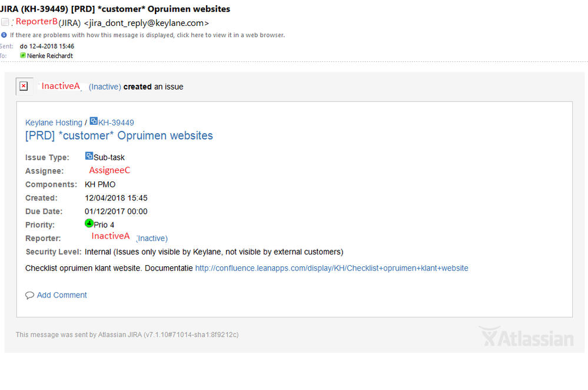Click the blue info icon in message bar
Viewport: 588px width, 390px height.
4,35
